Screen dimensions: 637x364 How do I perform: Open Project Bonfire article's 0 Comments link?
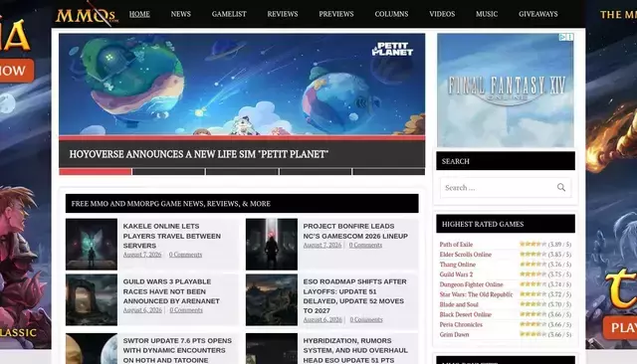click(x=365, y=245)
